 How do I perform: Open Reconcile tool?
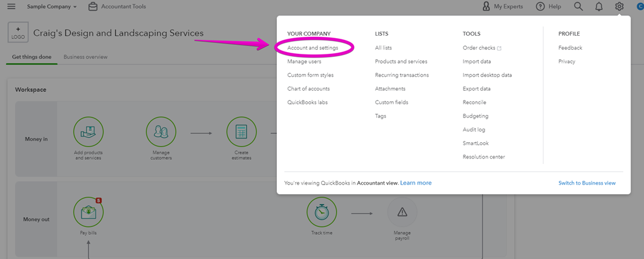474,102
